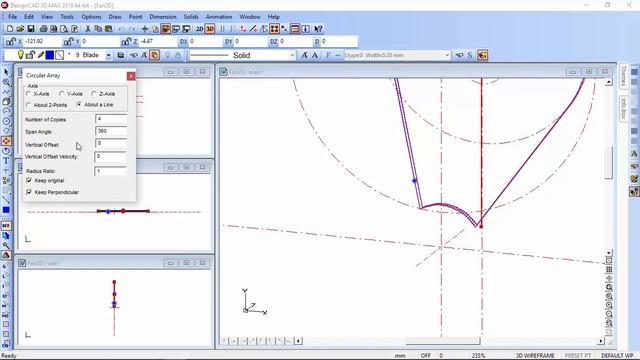Screen dimensions: 640x360
Task: Toggle the 3D mode button
Action: click(209, 29)
